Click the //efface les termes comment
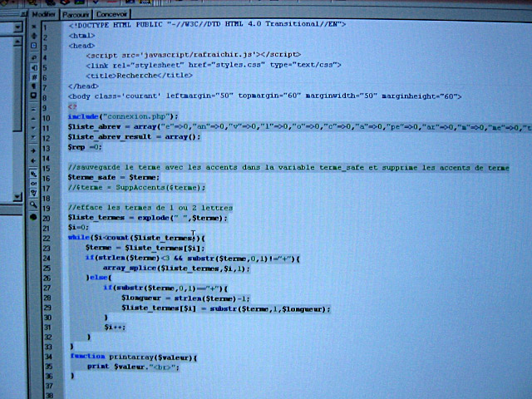Screen dimensions: 532x399 [x=150, y=207]
